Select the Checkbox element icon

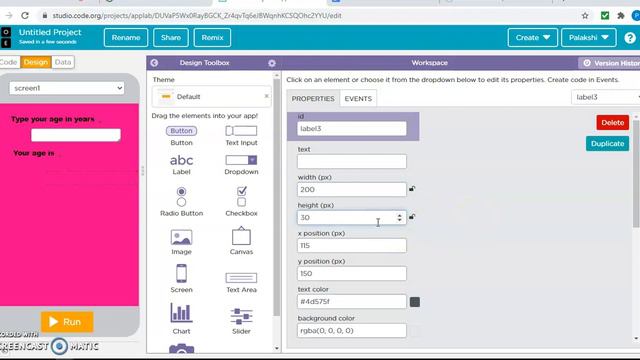(242, 197)
